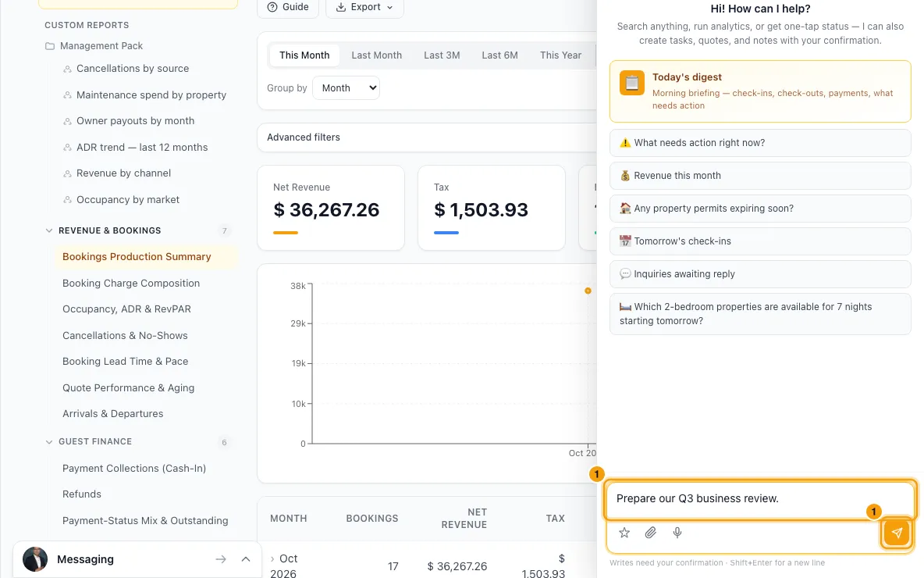The height and width of the screenshot is (578, 924).
Task: Click the Management Pack folder icon
Action: coord(50,46)
